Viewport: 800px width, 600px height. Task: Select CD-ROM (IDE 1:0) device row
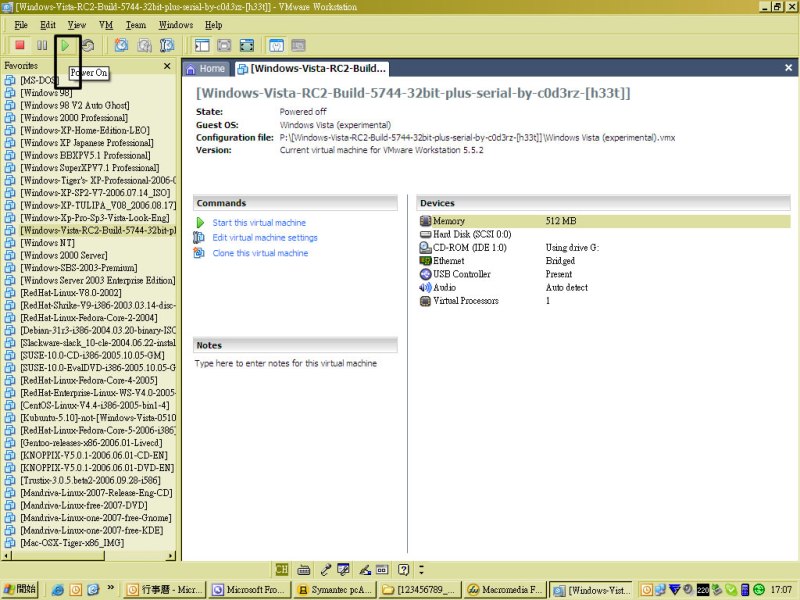coord(469,247)
